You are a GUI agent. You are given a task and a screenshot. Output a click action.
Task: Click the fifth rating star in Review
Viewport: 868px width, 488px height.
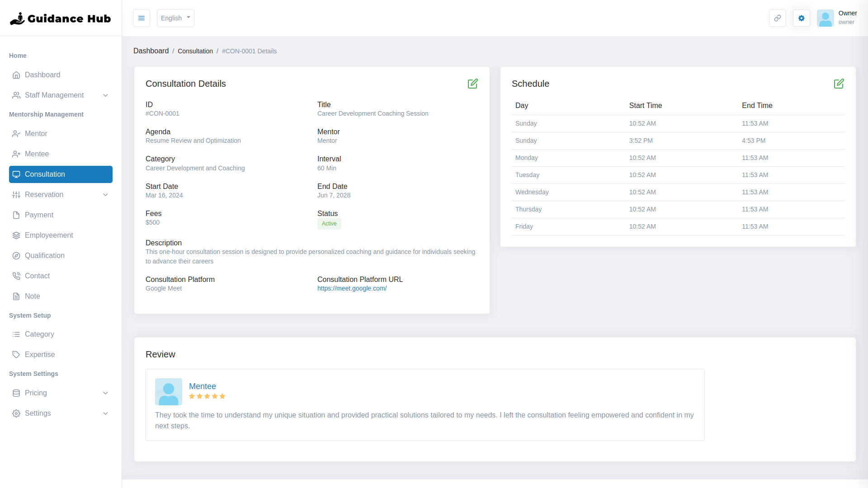(x=222, y=396)
